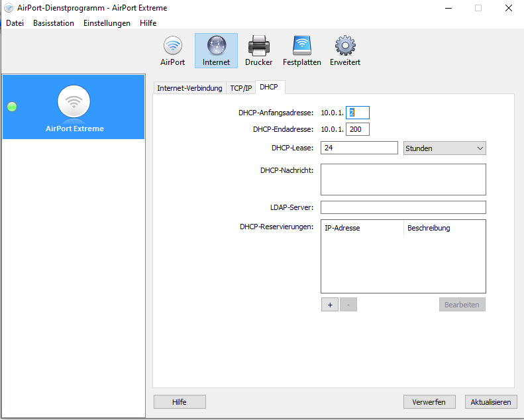Image resolution: width=524 pixels, height=420 pixels.
Task: Select the DHCP tab
Action: (x=269, y=87)
